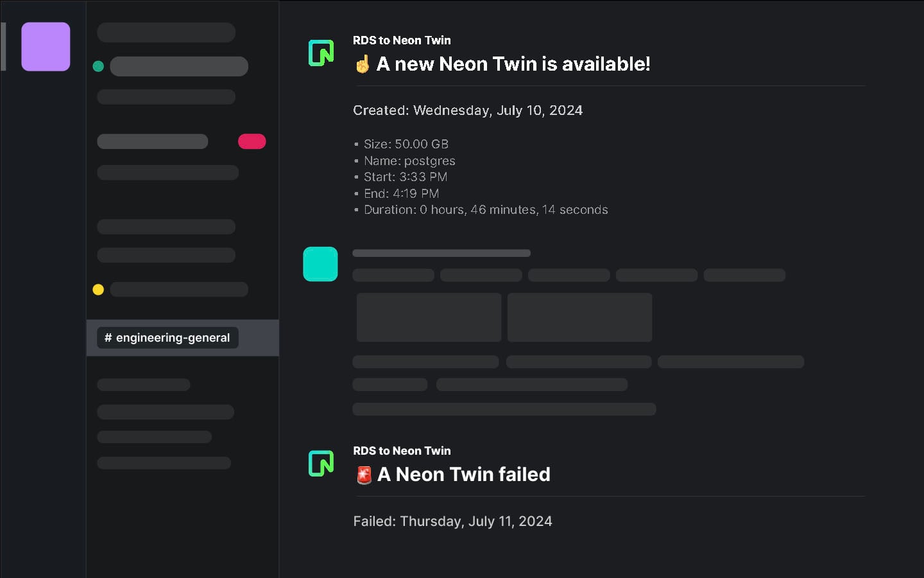The image size is (924, 578).
Task: Click the 'Created: Wednesday, July 10, 2024' text
Action: pos(468,110)
